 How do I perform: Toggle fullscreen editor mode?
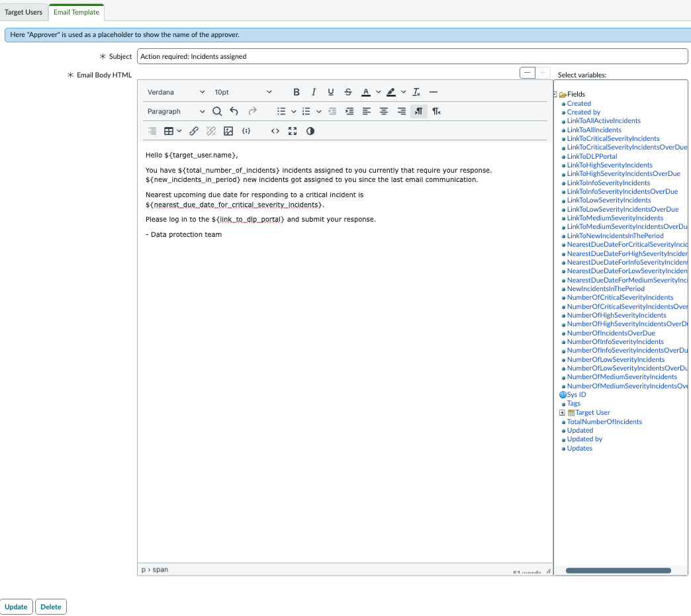coord(293,131)
